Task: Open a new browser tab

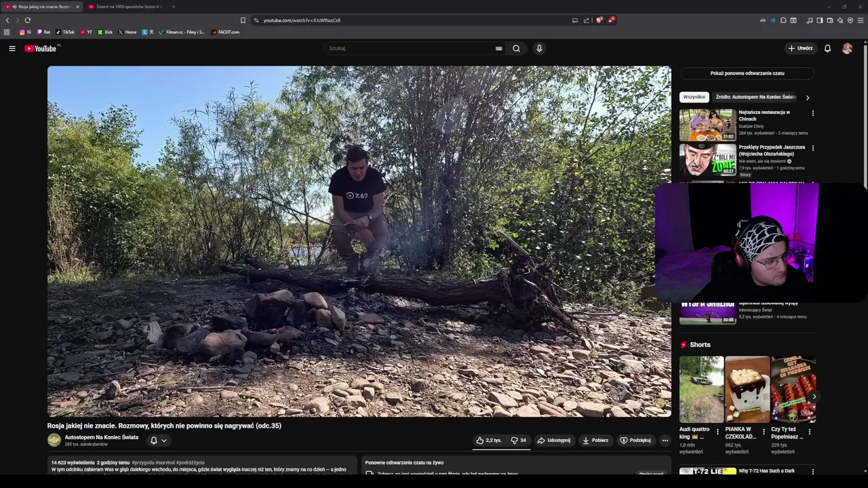Action: (x=173, y=7)
